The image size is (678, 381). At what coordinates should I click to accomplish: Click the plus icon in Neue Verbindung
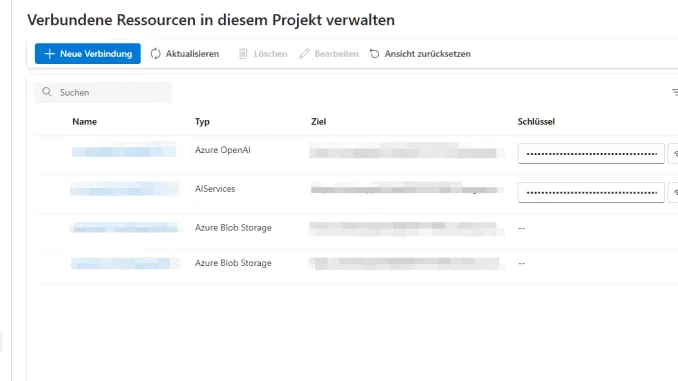(x=50, y=54)
